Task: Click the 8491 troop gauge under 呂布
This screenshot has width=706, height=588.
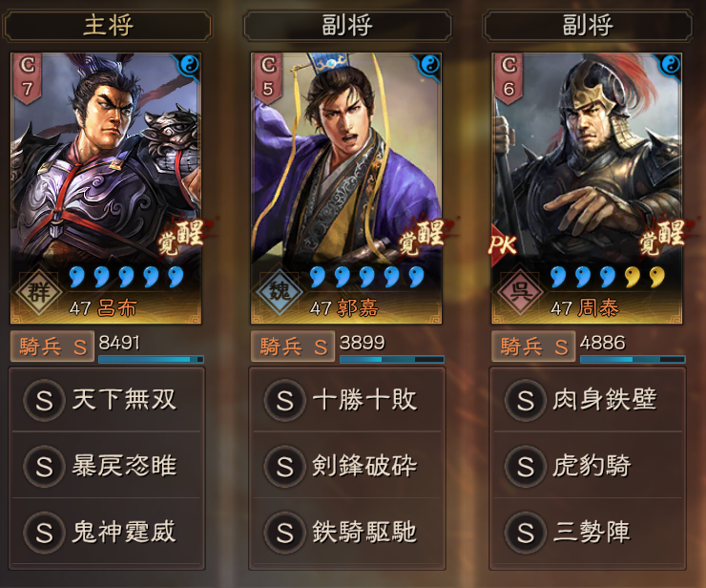Action: tap(152, 359)
